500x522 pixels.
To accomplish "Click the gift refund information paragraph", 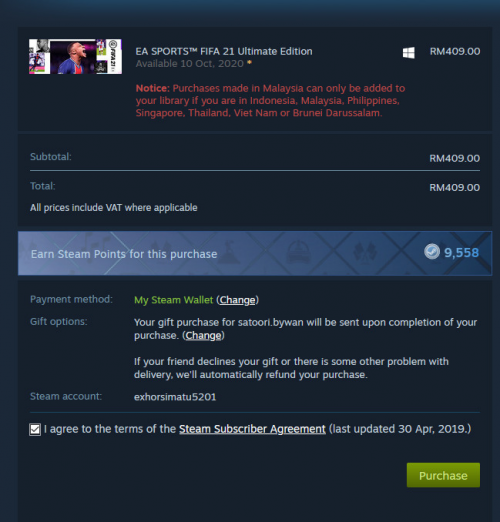I will [291, 368].
